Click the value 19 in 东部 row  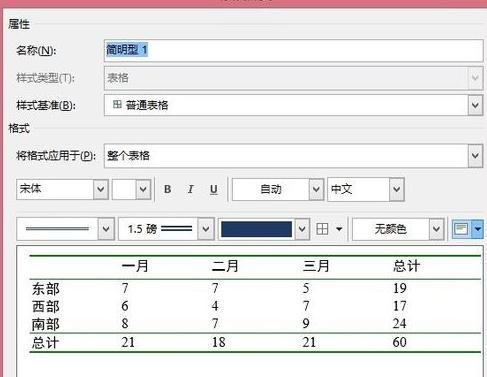point(399,288)
